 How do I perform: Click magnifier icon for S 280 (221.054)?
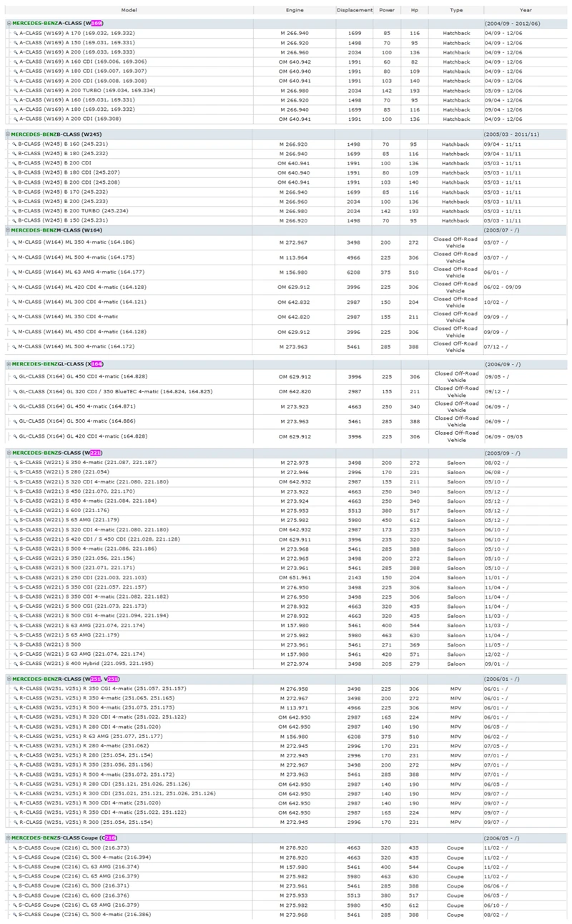[x=15, y=472]
